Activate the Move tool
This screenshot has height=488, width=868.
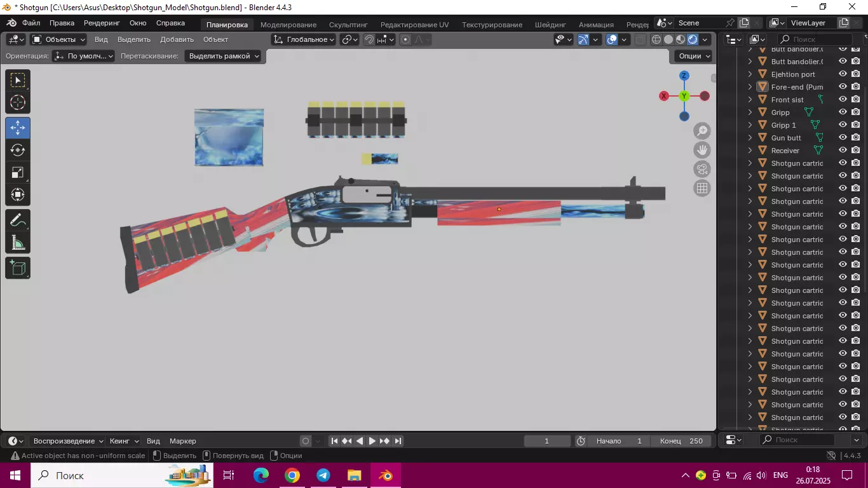[x=18, y=128]
